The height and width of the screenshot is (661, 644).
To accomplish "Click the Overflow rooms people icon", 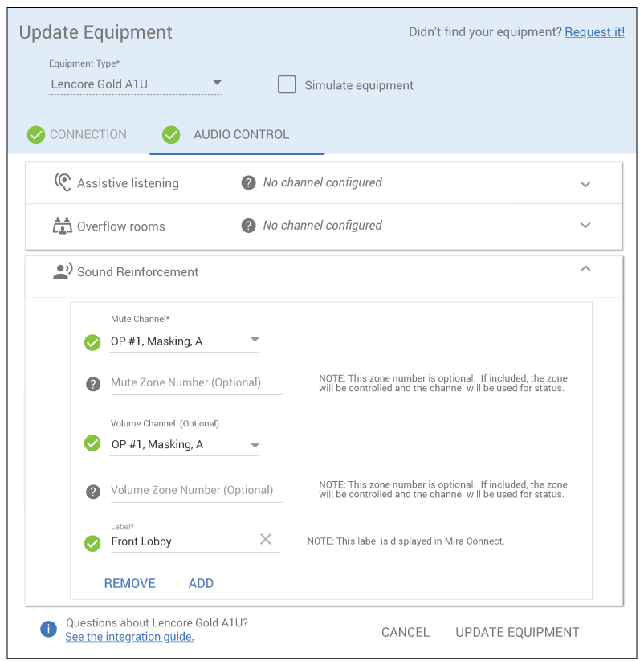I will point(63,226).
